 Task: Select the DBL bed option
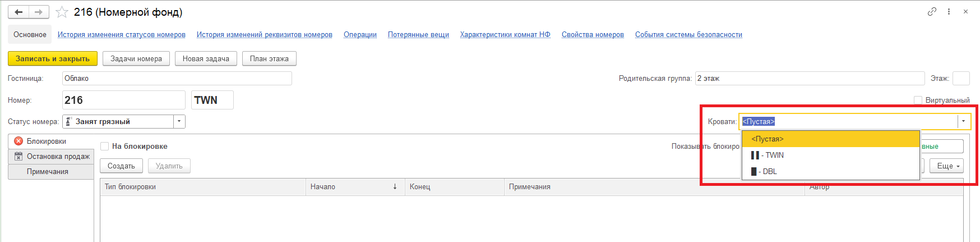point(830,171)
